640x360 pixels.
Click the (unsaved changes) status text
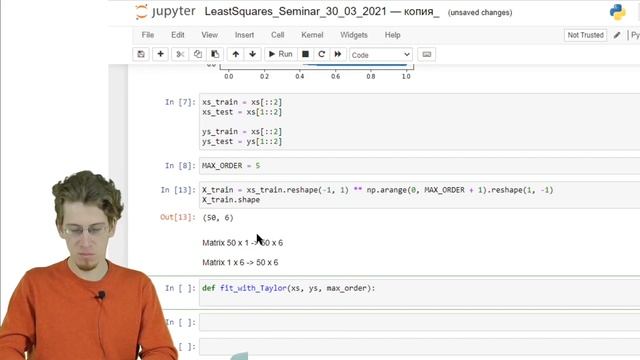click(480, 13)
